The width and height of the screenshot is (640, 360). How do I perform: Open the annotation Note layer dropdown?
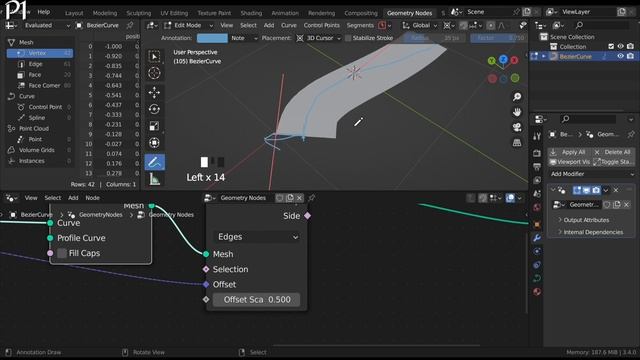pyautogui.click(x=244, y=38)
